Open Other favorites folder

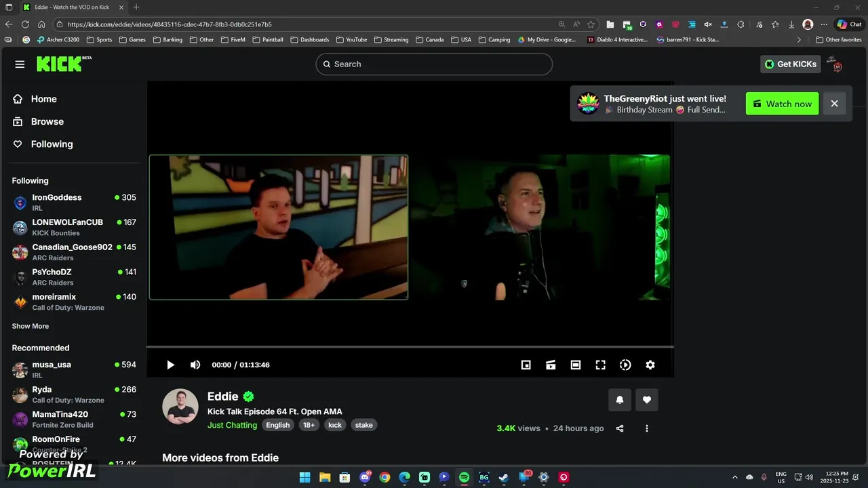click(x=838, y=40)
